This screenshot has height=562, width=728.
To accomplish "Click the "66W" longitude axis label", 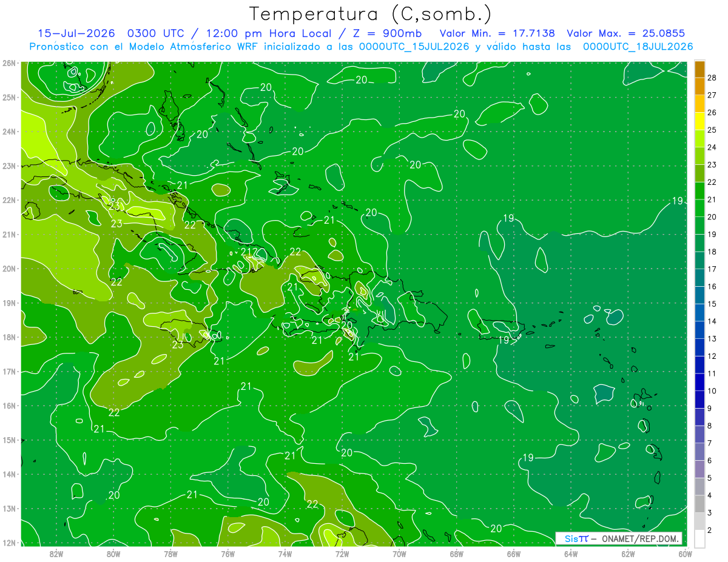I will coord(513,554).
